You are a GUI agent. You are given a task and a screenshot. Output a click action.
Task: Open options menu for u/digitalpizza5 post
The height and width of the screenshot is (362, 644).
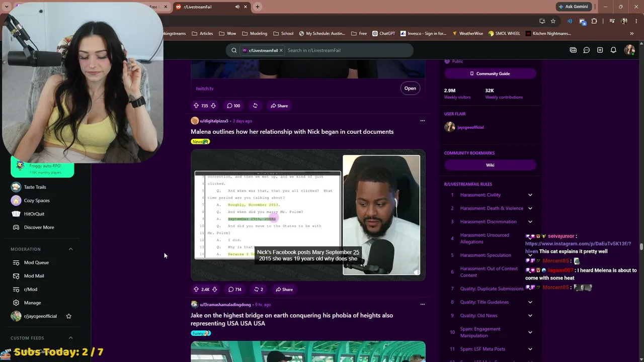(422, 121)
